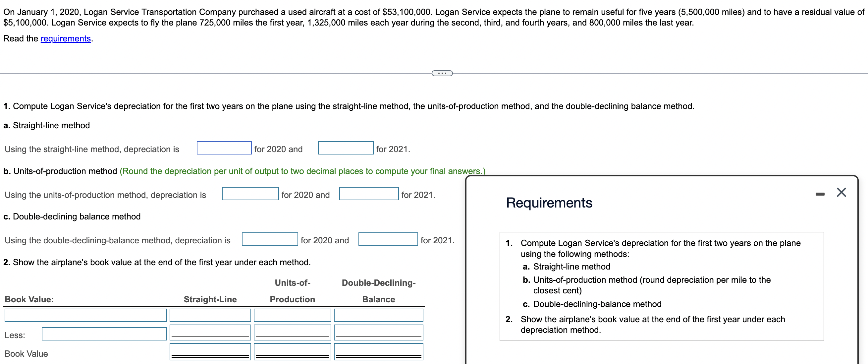Select top Double-Declining-Balance column cell
This screenshot has height=364, width=868.
pyautogui.click(x=378, y=316)
